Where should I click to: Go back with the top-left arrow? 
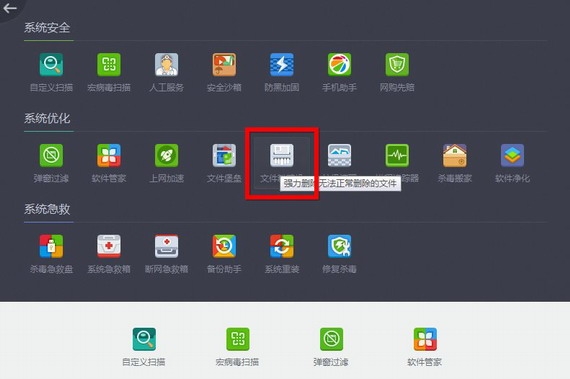tap(9, 8)
